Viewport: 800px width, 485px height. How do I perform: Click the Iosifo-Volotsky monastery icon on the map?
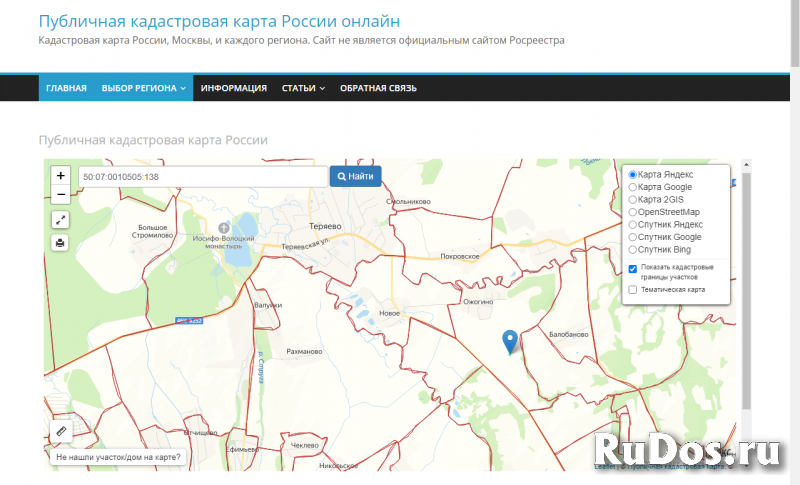223,228
